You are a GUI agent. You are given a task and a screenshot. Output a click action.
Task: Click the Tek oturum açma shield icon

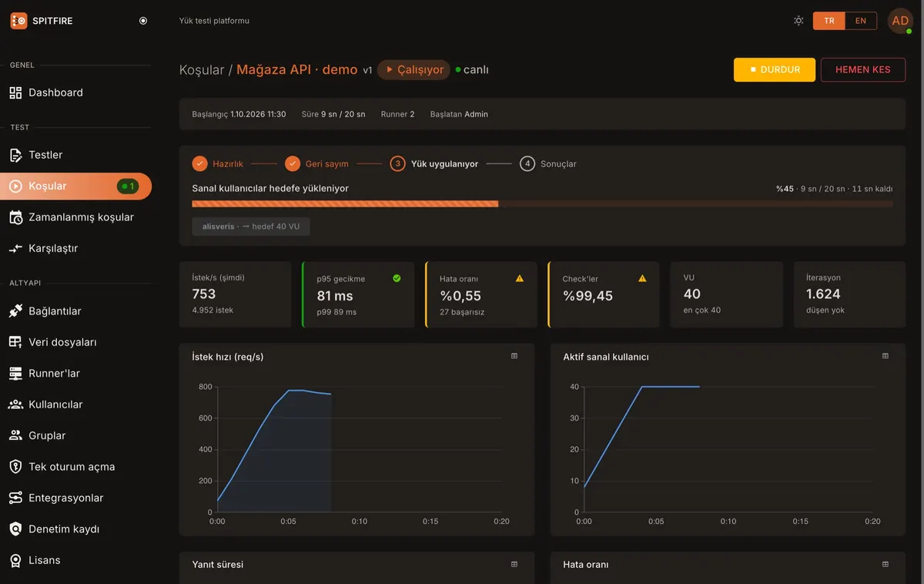tap(15, 467)
